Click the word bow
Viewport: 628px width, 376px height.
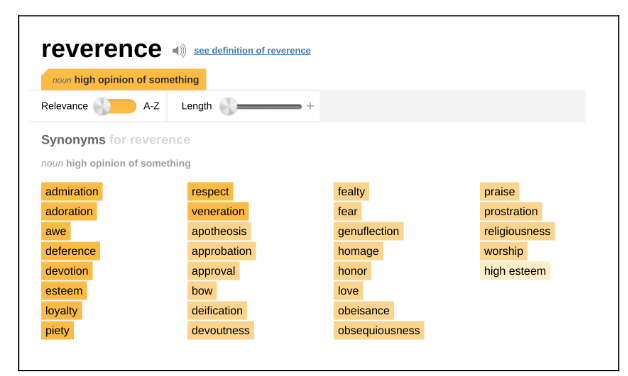[x=202, y=291]
